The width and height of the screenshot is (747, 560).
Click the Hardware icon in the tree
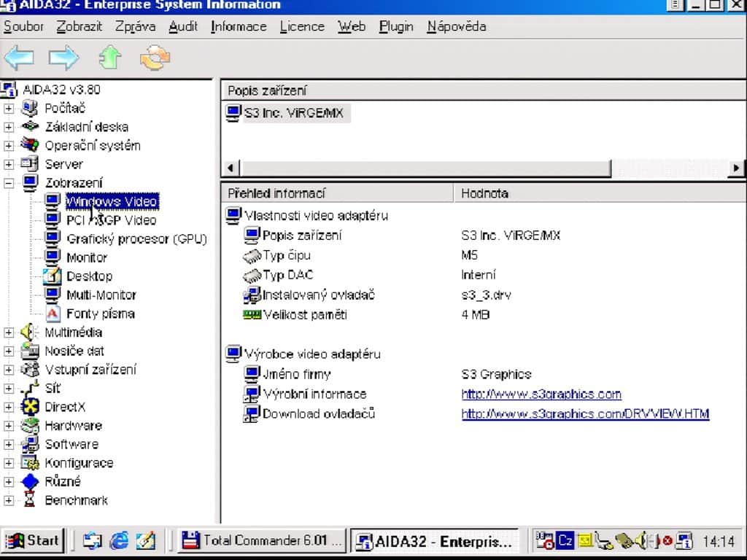pyautogui.click(x=30, y=425)
